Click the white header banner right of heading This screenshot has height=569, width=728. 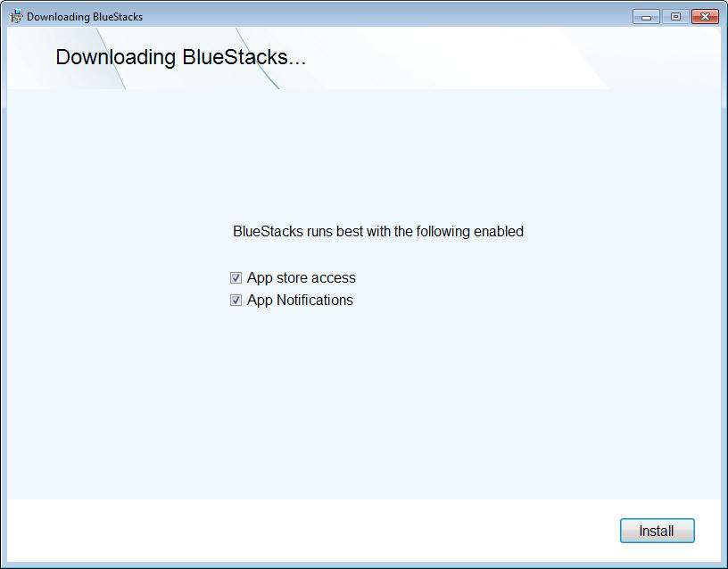464,58
